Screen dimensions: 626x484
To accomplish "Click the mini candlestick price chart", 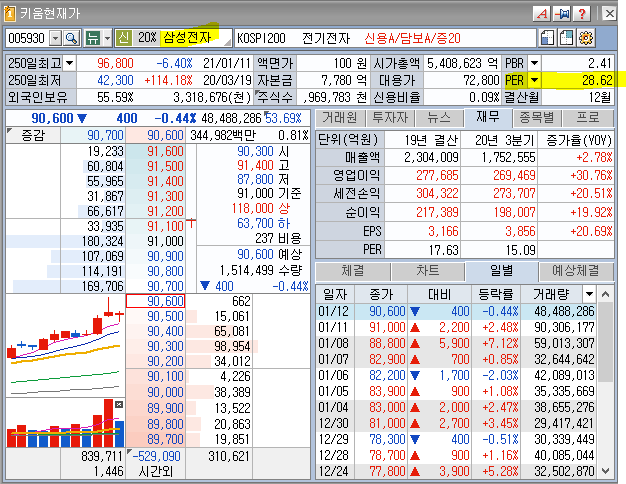I will [65, 345].
